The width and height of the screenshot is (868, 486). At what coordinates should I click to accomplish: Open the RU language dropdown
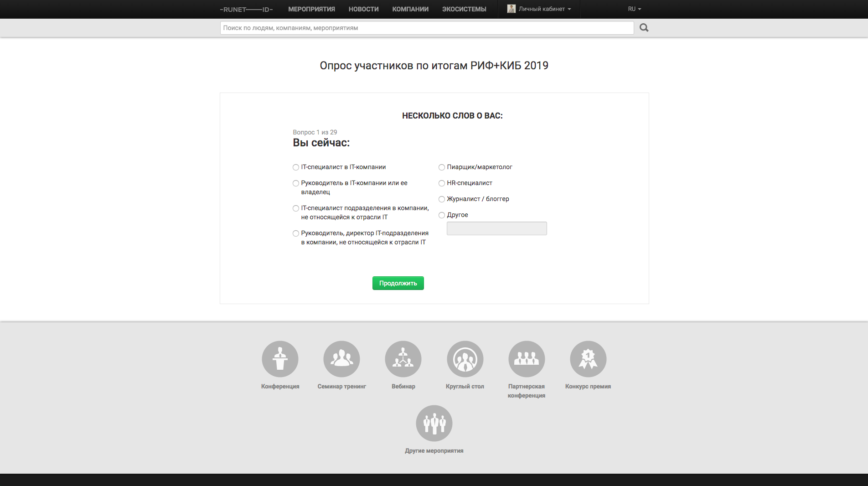pyautogui.click(x=634, y=9)
